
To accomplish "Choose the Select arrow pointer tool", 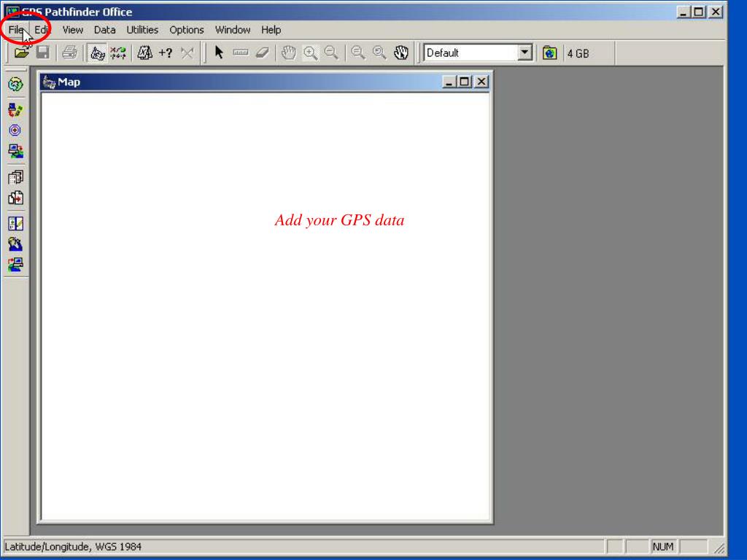I will point(219,52).
